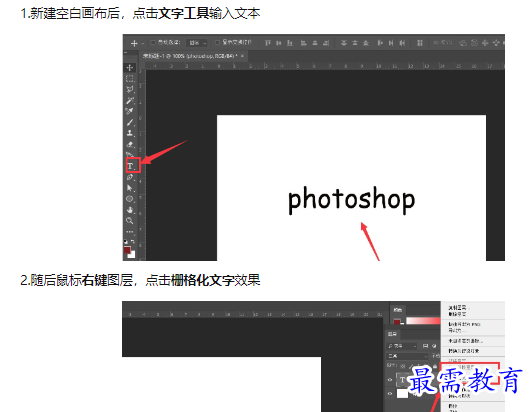Hide the text layer via its eye icon
531x412 pixels.
(x=390, y=380)
